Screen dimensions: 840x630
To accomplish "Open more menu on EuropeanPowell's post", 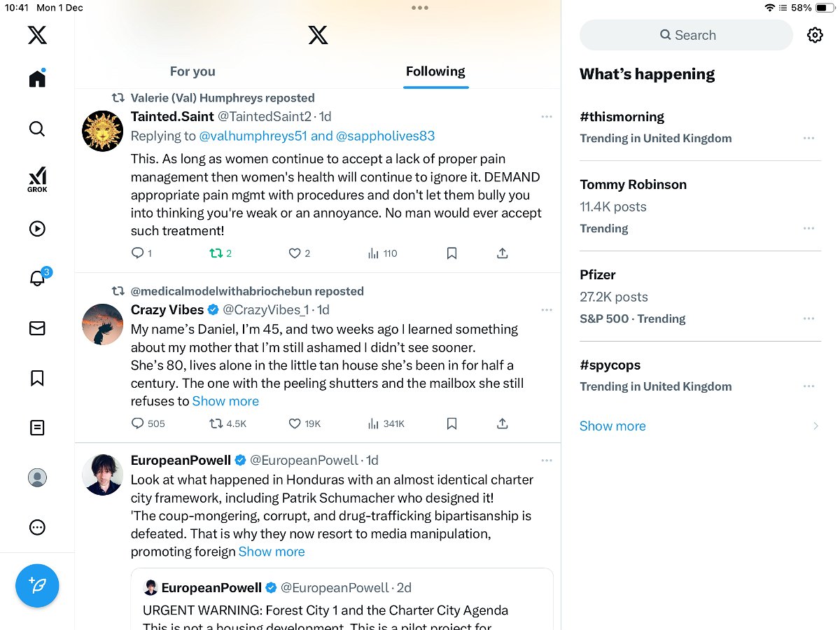I will [x=547, y=460].
